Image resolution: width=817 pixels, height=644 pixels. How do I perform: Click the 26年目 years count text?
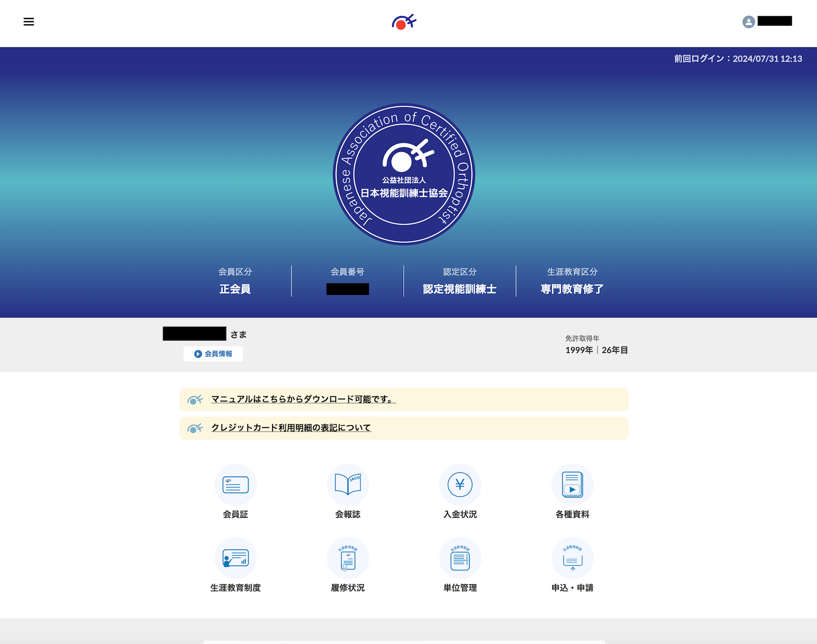click(x=615, y=350)
